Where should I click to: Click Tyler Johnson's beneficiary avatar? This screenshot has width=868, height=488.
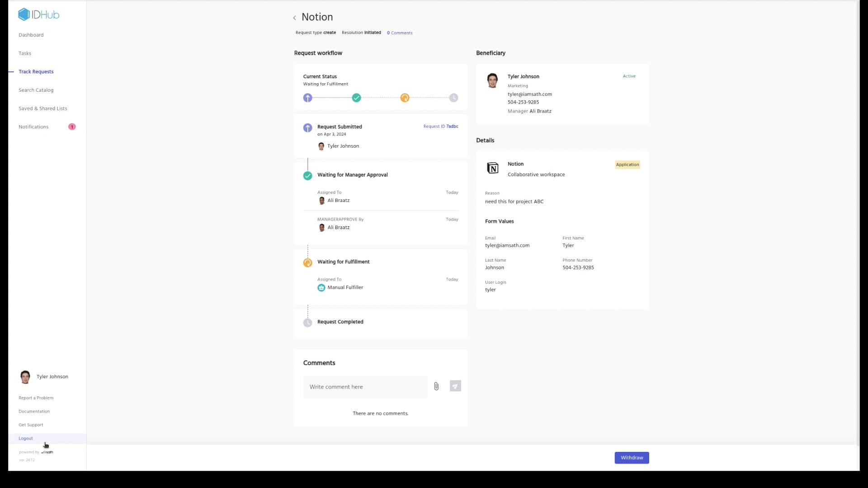tap(492, 80)
